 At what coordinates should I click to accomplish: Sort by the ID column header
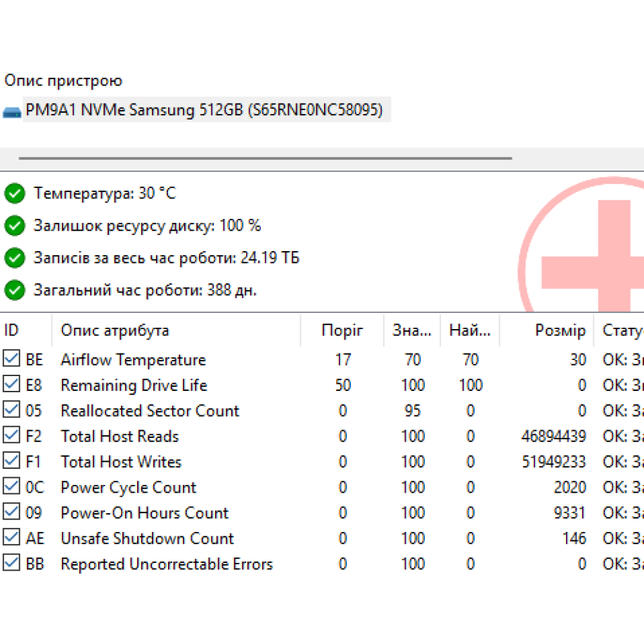[12, 331]
